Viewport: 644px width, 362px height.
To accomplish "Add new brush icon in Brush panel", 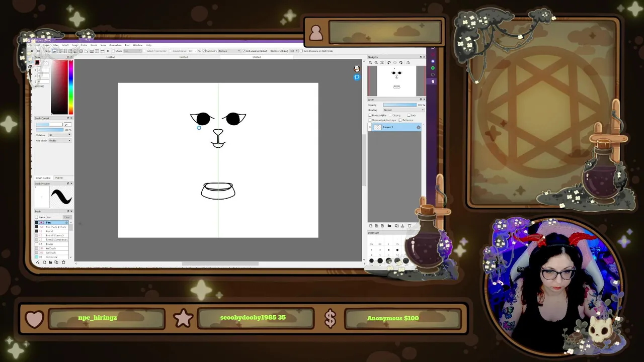I will pos(45,262).
